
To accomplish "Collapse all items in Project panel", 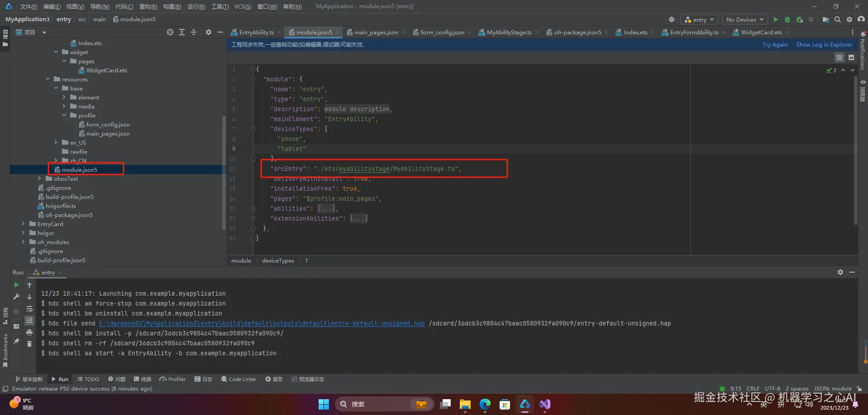I will coord(194,32).
